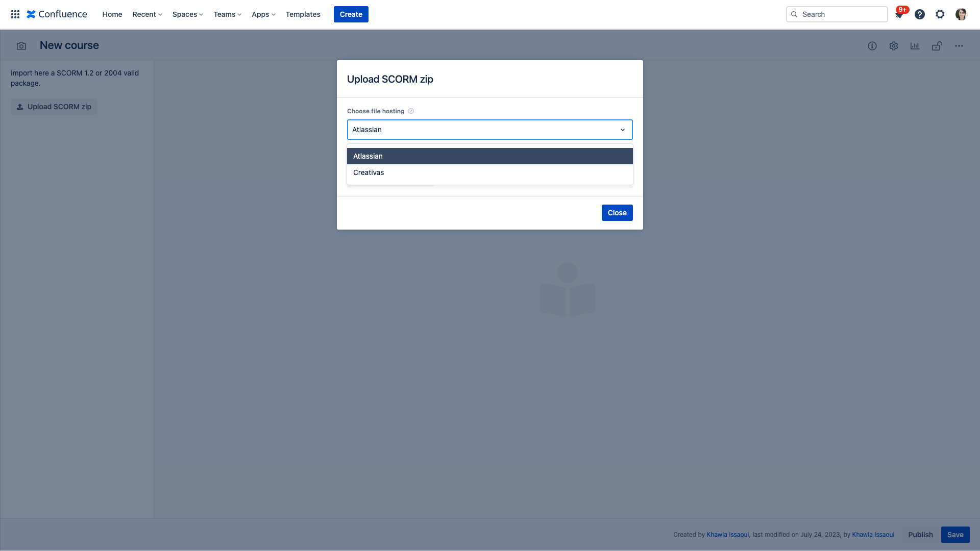Open the Choose file hosting dropdown
The height and width of the screenshot is (551, 980).
pyautogui.click(x=490, y=130)
